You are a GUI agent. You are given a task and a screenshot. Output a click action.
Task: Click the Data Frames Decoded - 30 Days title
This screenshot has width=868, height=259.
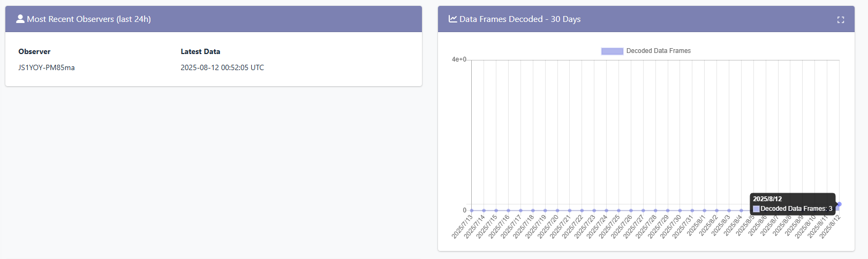pyautogui.click(x=520, y=19)
